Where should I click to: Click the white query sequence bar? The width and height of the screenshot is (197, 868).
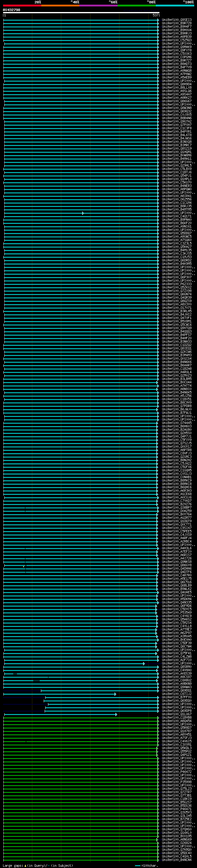(81, 12)
